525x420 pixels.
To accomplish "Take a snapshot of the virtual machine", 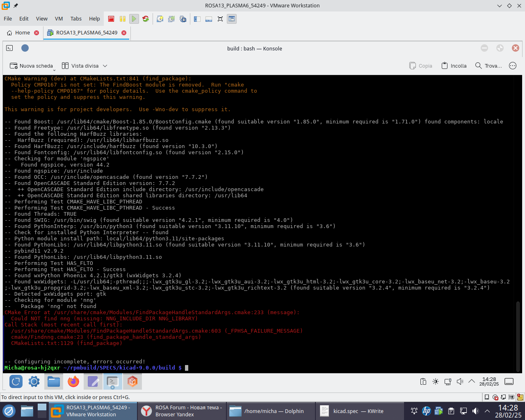I will (160, 19).
